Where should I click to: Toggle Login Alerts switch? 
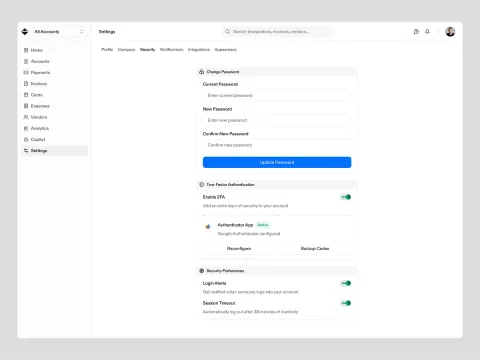point(346,283)
